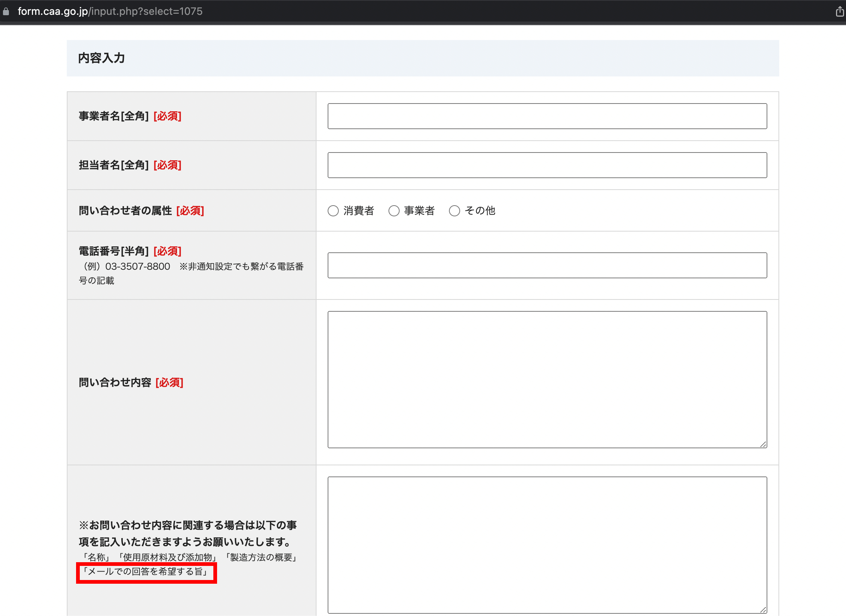This screenshot has width=846, height=616.
Task: Click inside the 問い合わせ内容 text area
Action: point(547,379)
